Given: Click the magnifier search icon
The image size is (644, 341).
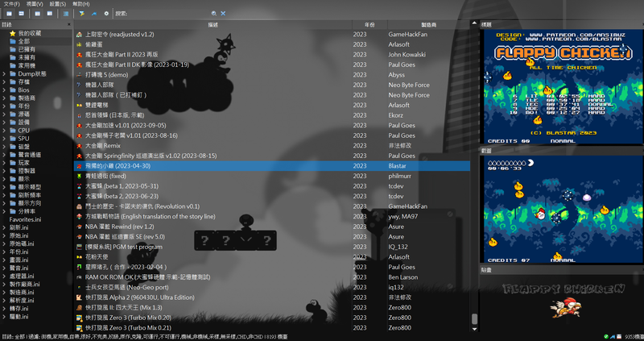Looking at the screenshot, I should [x=214, y=14].
